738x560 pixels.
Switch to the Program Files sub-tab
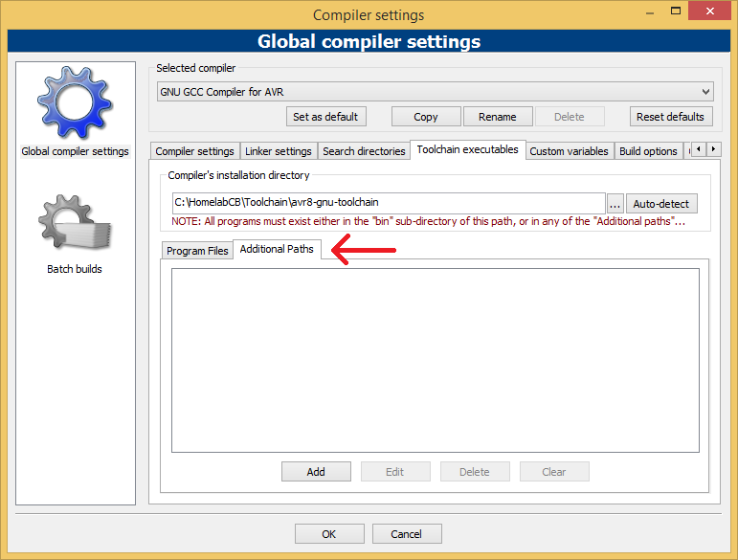coord(197,251)
